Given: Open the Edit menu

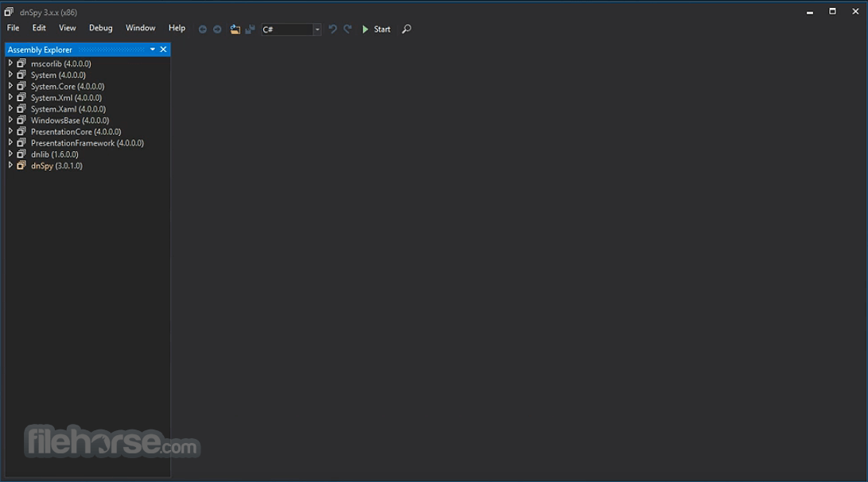Looking at the screenshot, I should pyautogui.click(x=39, y=28).
